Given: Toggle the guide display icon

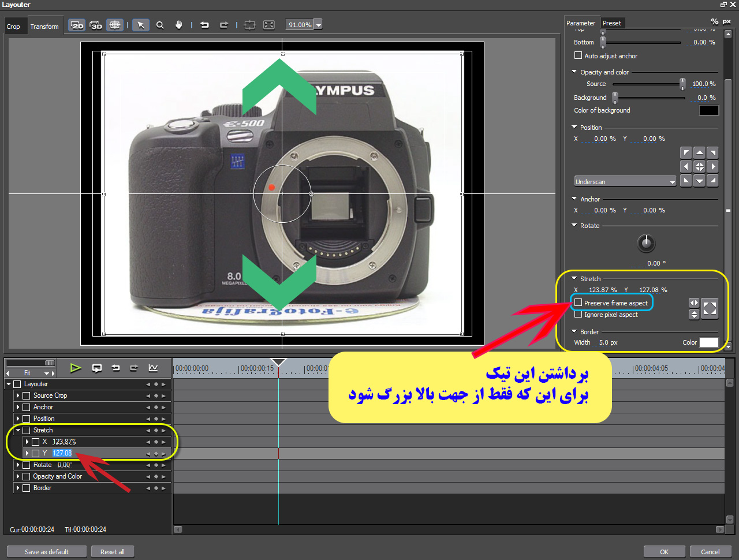Looking at the screenshot, I should [115, 25].
